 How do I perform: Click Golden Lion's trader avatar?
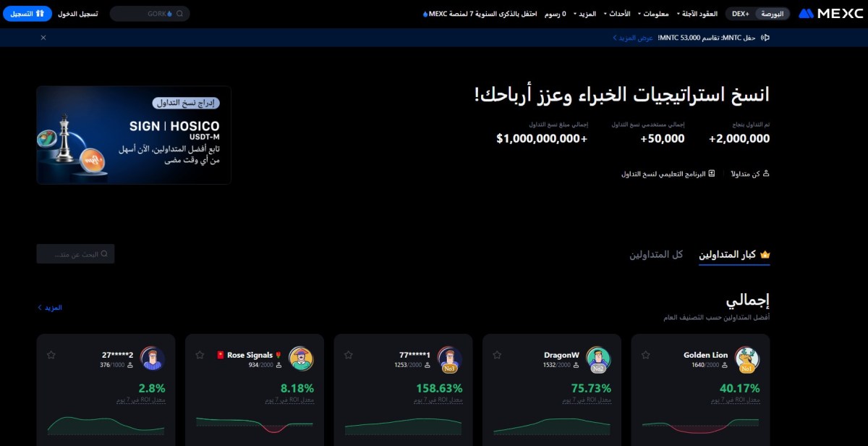click(x=747, y=358)
